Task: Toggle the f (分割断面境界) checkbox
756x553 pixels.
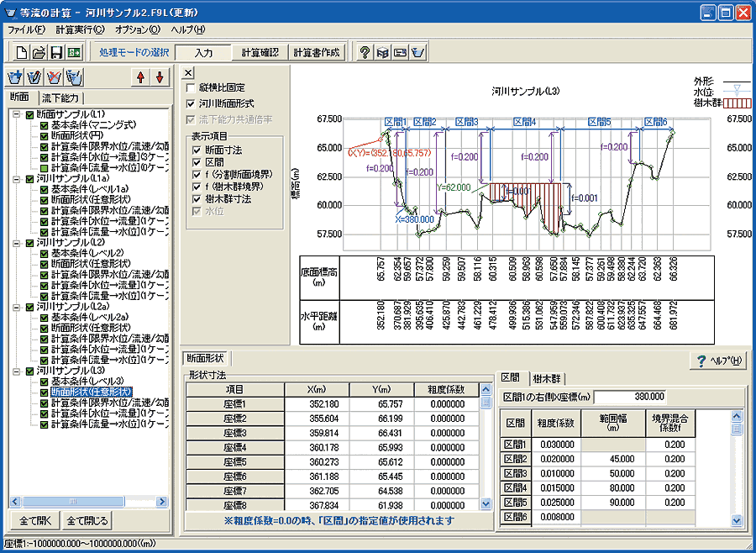Action: tap(197, 175)
